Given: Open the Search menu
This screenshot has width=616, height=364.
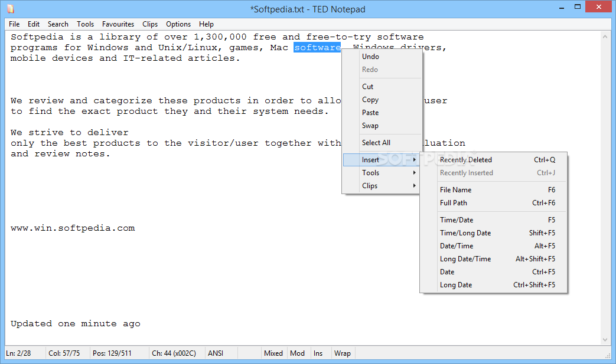Looking at the screenshot, I should pos(58,24).
